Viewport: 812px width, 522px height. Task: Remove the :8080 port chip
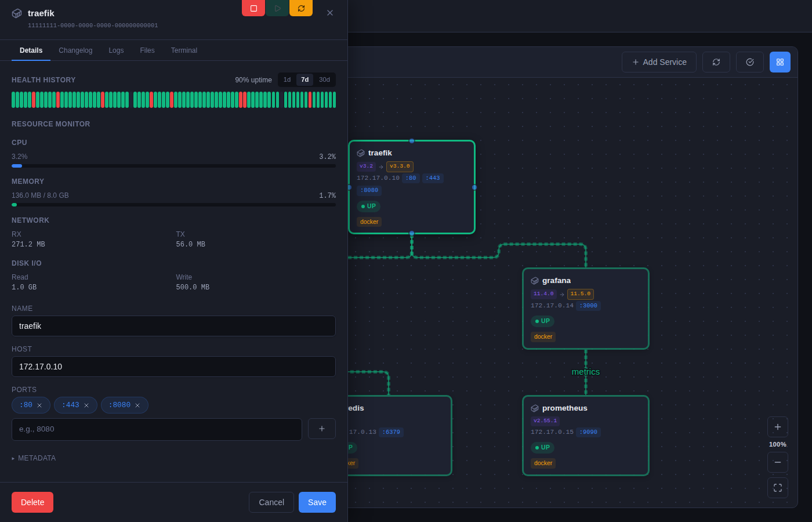137,405
